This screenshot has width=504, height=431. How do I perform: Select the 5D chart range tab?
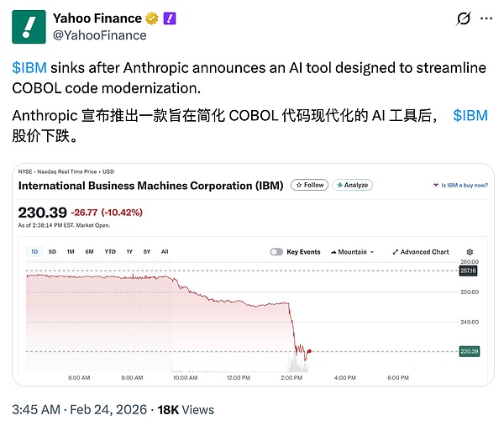tap(52, 251)
